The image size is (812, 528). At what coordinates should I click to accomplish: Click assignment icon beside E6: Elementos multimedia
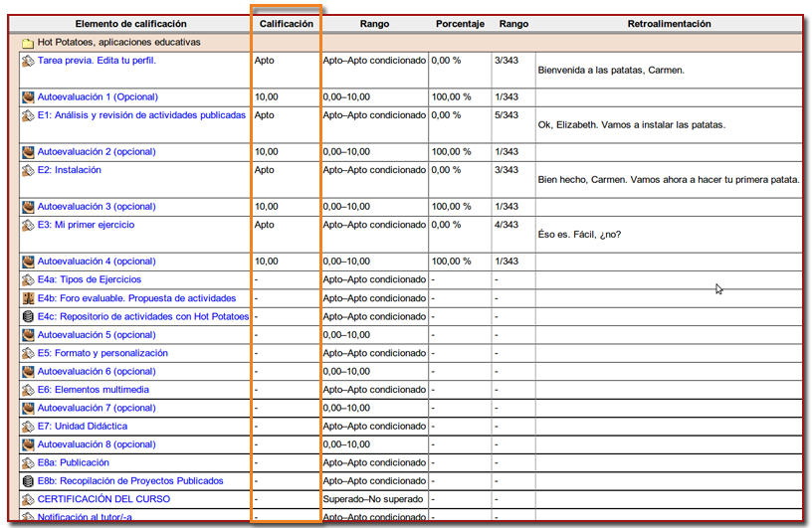pos(28,390)
